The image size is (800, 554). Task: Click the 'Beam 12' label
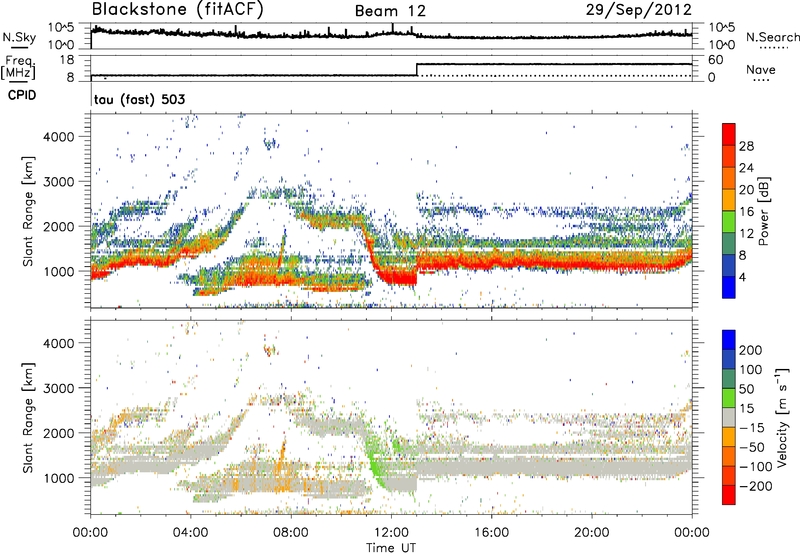click(x=390, y=11)
